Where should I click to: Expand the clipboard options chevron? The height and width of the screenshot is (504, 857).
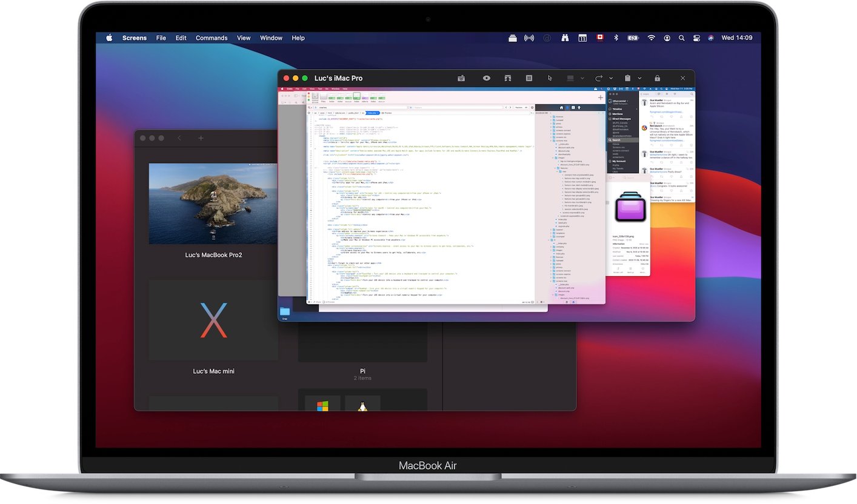tap(640, 79)
